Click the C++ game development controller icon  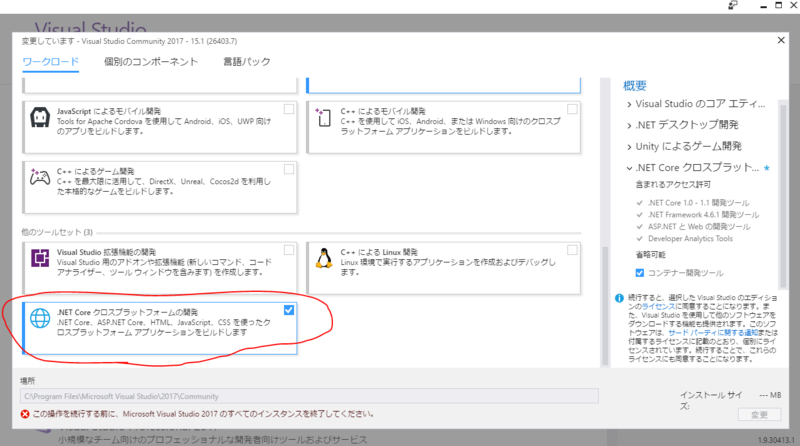[40, 177]
